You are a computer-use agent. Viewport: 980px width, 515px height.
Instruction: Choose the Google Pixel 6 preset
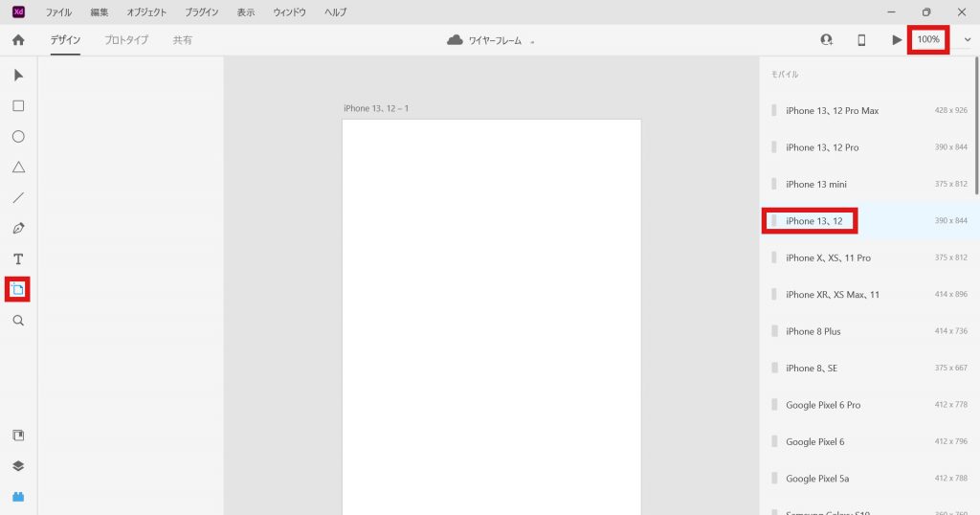click(867, 442)
